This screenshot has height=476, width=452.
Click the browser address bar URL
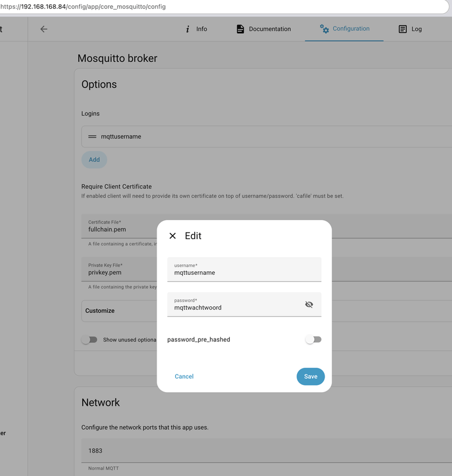[x=83, y=7]
